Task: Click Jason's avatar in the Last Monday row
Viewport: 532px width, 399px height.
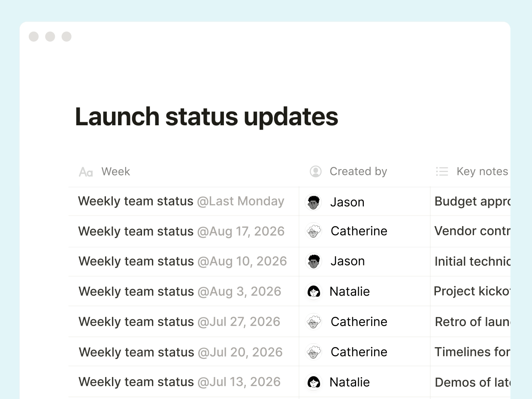Action: (x=314, y=202)
